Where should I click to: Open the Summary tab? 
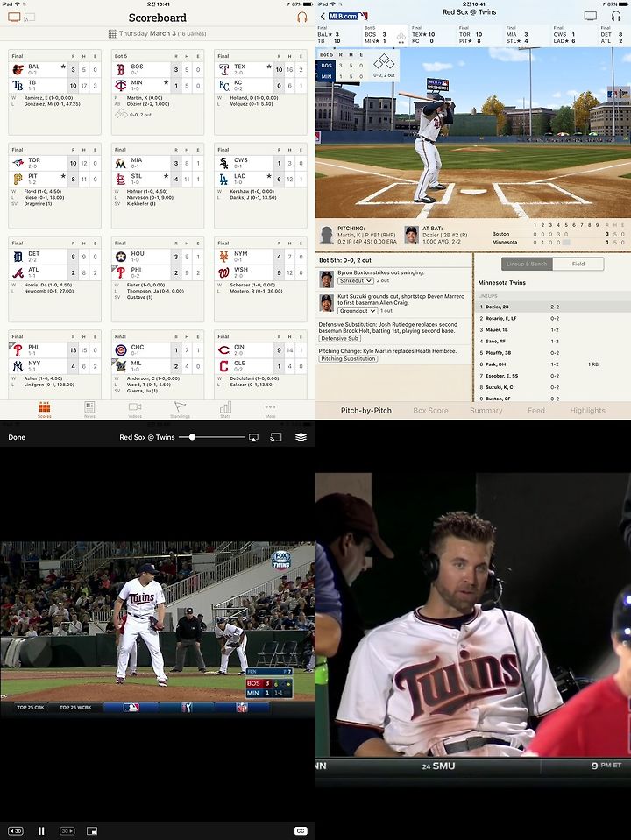tap(486, 410)
